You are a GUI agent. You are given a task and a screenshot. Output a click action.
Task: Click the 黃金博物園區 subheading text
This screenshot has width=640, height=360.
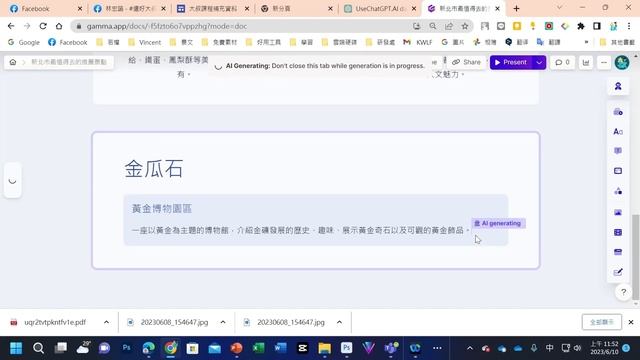162,209
